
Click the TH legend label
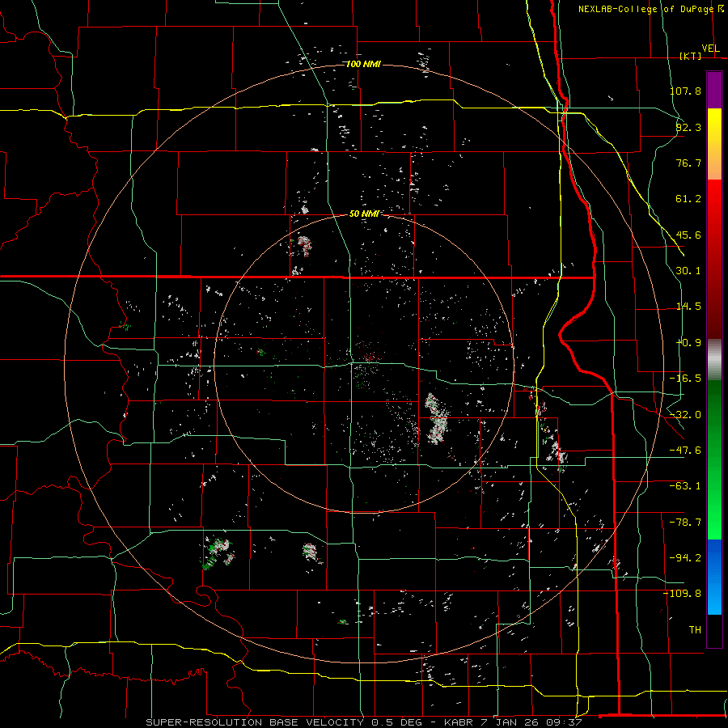point(695,630)
